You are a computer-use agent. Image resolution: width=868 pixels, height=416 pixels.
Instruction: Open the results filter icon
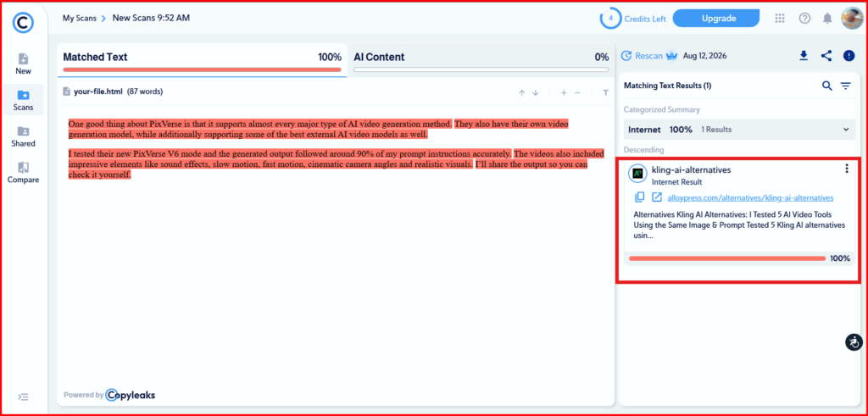click(846, 86)
